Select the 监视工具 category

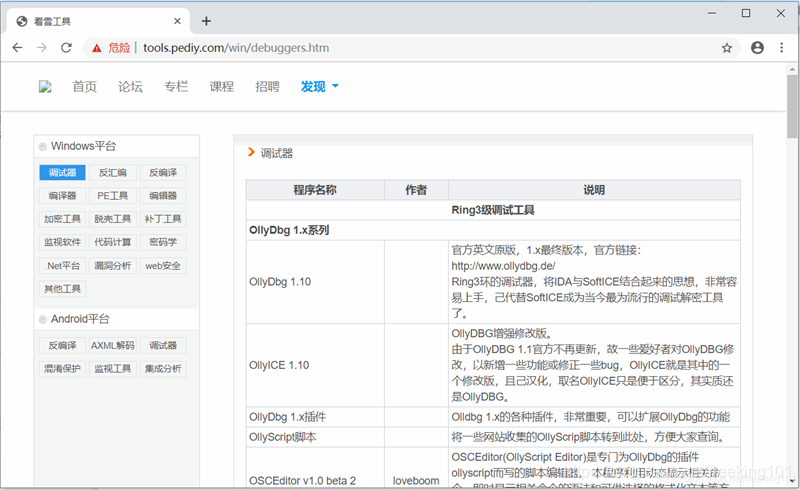(x=113, y=369)
